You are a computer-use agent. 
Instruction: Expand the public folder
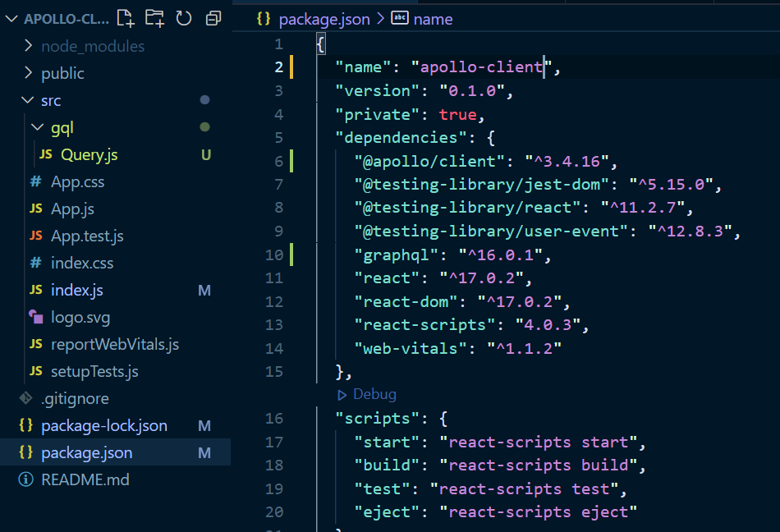[29, 73]
